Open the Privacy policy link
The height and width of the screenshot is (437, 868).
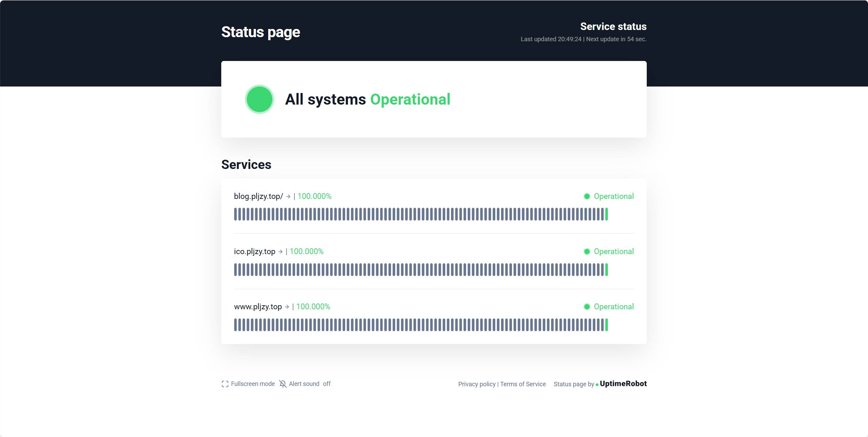[477, 384]
